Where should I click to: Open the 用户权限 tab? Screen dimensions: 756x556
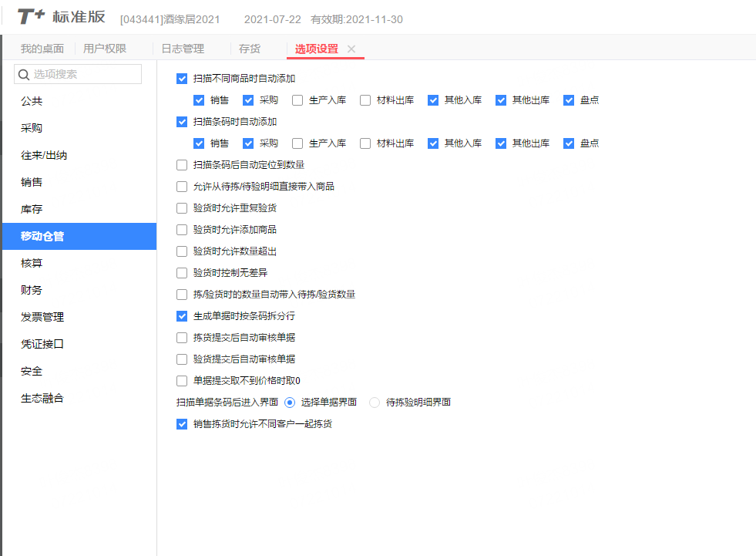click(105, 49)
